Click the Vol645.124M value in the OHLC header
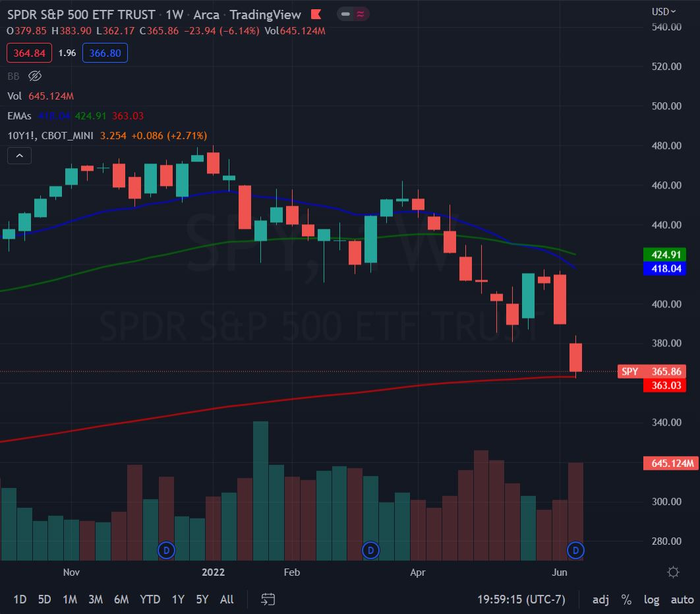 [295, 31]
